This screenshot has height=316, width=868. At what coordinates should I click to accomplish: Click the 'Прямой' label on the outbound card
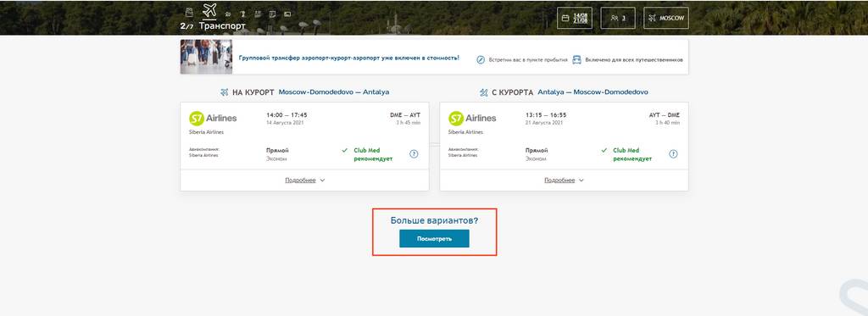coord(277,151)
